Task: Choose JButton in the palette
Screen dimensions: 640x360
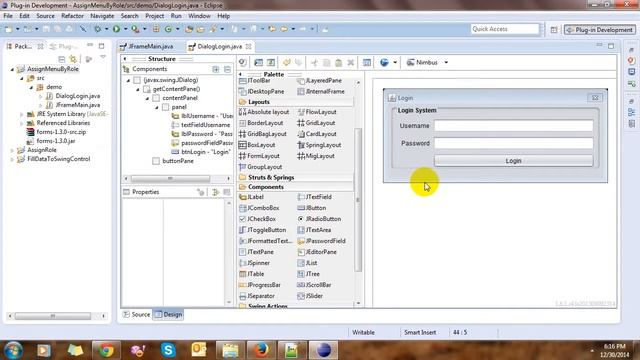Action: coord(311,208)
